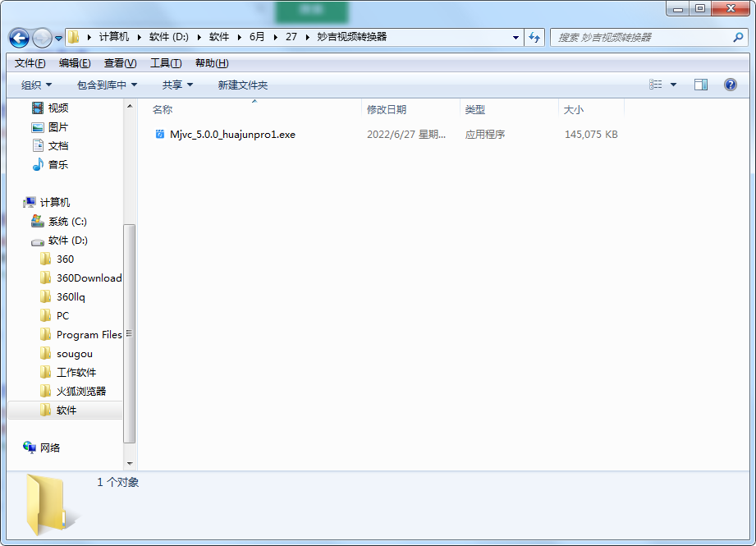Maximize the Explorer window
Image resolution: width=756 pixels, height=546 pixels.
coord(700,8)
